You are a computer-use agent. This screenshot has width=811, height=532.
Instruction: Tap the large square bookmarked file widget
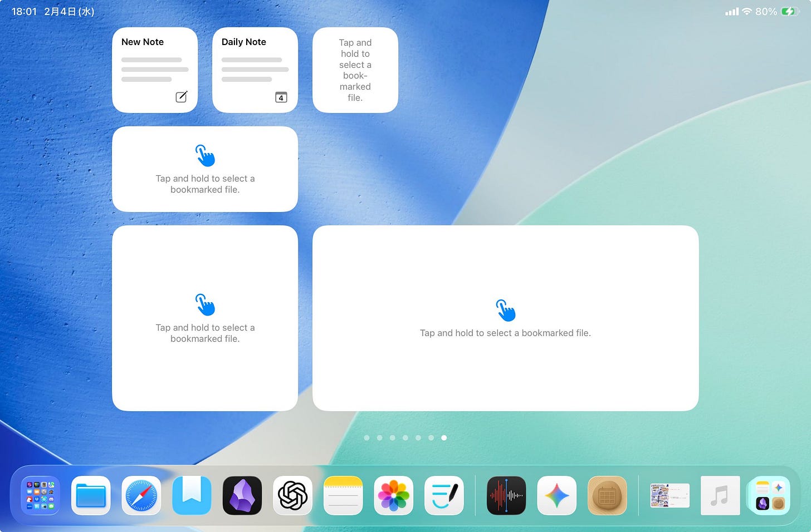[205, 318]
